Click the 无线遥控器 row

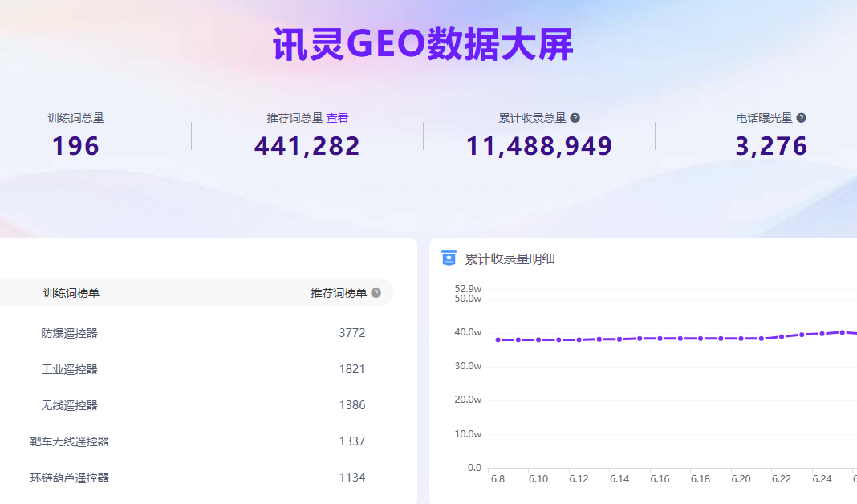[197, 405]
